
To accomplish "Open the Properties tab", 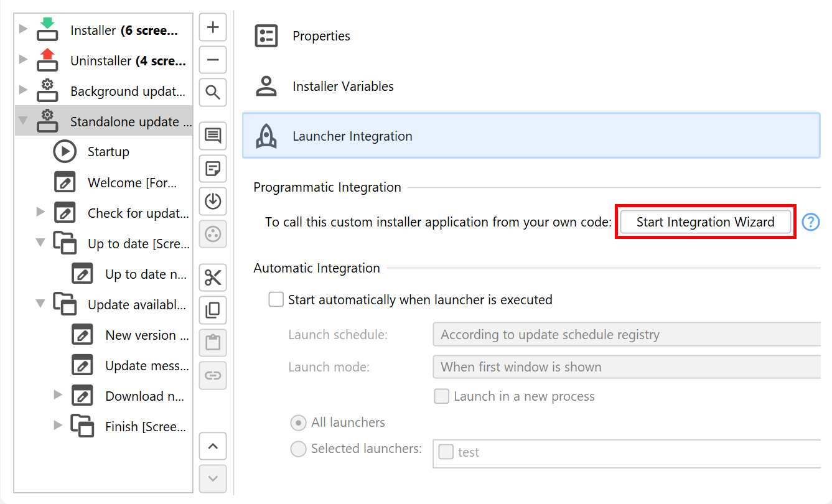I will (x=321, y=36).
